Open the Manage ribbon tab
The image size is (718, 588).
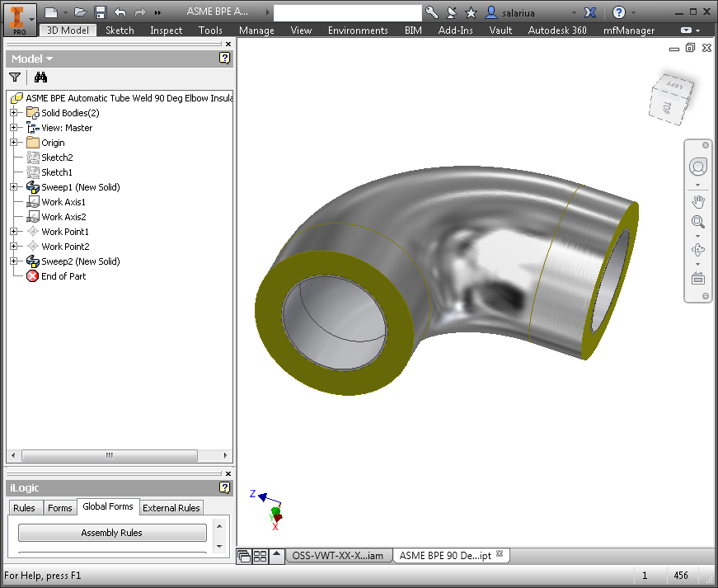[x=256, y=30]
